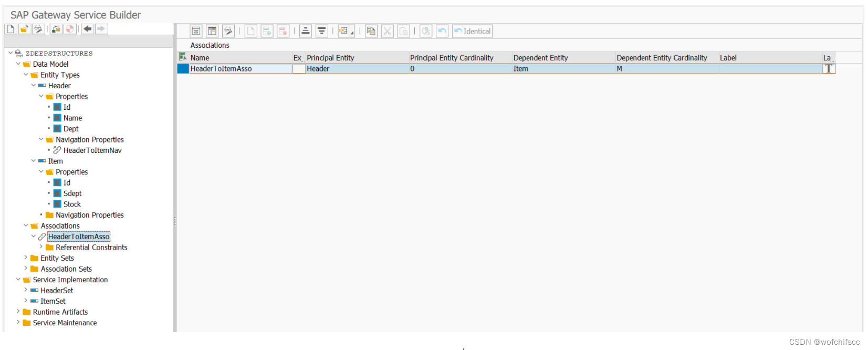Click the details view icon in grid toolbar
This screenshot has height=350, width=868.
coord(196,31)
